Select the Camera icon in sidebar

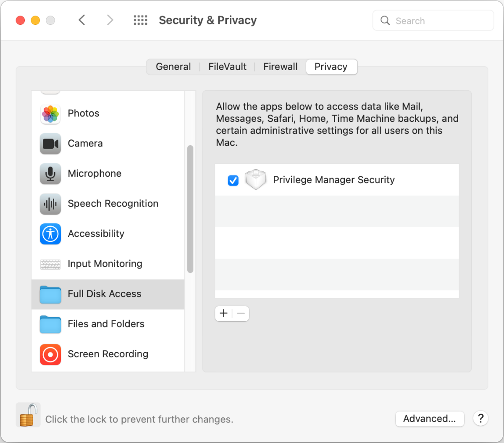(50, 144)
